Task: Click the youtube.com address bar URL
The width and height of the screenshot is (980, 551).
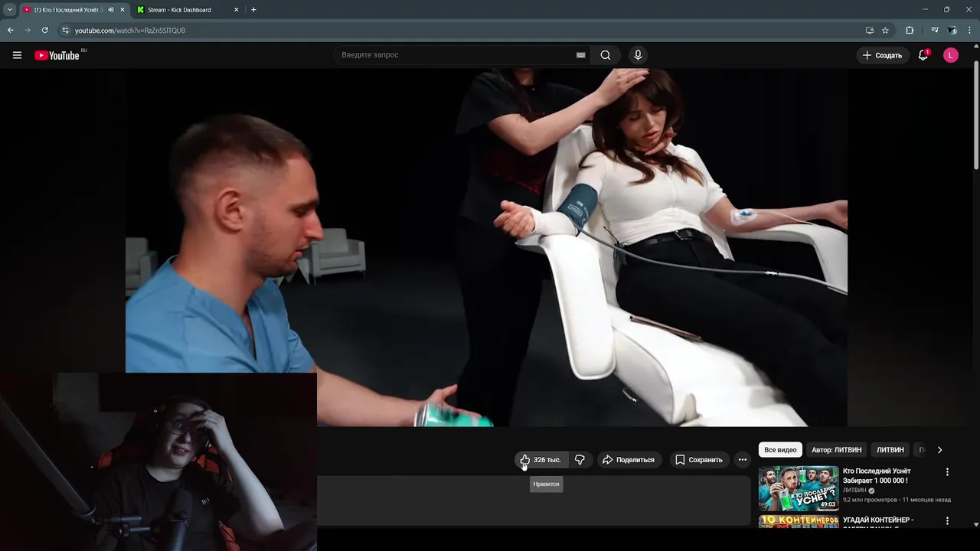Action: 130,31
